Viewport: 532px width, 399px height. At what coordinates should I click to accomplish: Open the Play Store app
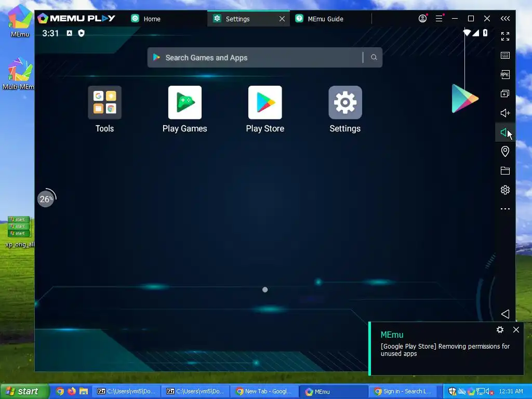[x=265, y=102]
